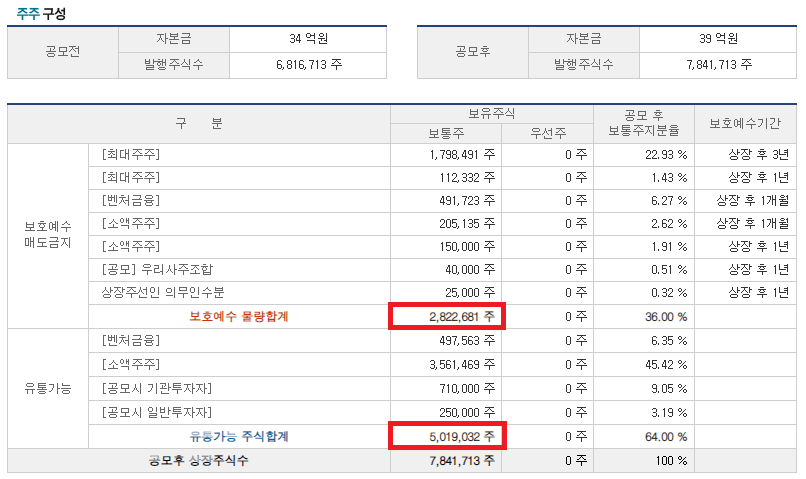Screen dimensions: 806x479
Task: Click the 710,000 주 value
Action: pos(467,389)
